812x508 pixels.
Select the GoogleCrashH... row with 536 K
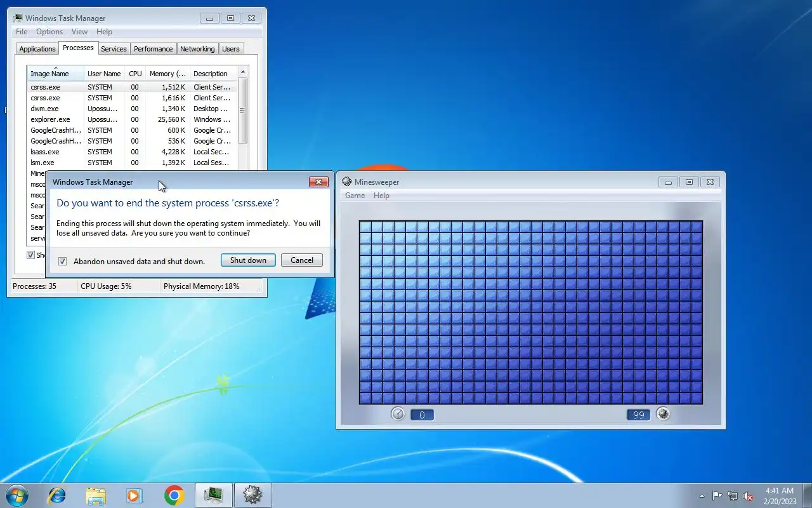(132, 141)
